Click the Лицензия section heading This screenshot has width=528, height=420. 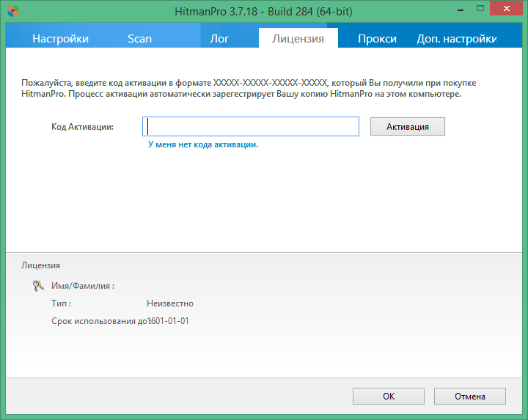click(x=41, y=265)
